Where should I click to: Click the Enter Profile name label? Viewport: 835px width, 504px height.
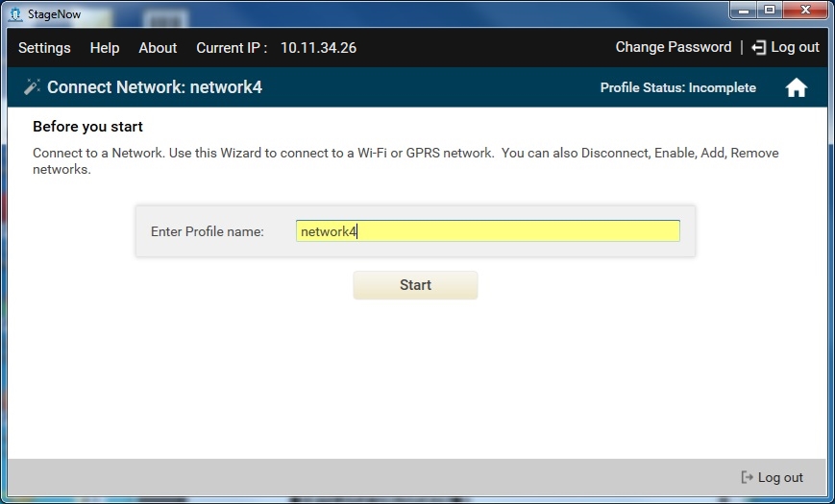click(x=207, y=231)
